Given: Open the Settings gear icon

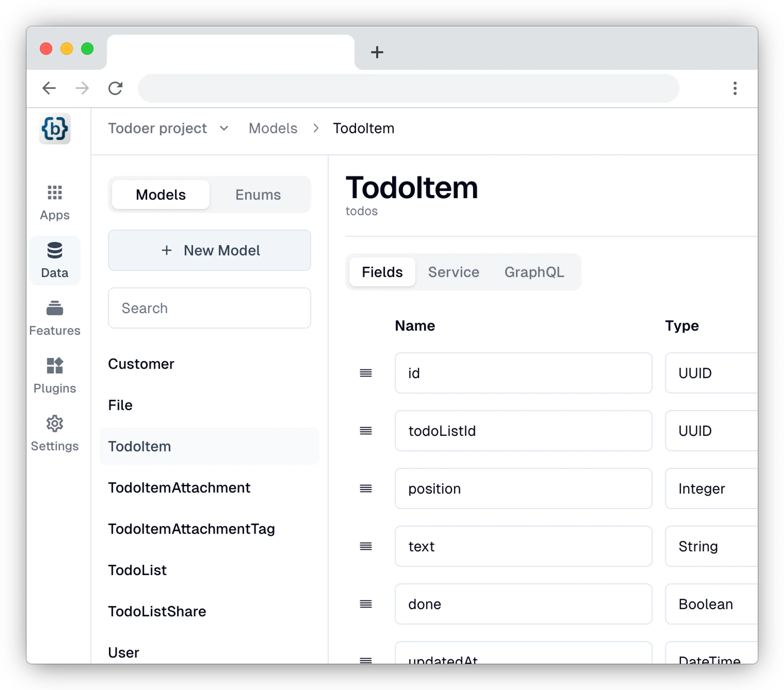Looking at the screenshot, I should (54, 424).
